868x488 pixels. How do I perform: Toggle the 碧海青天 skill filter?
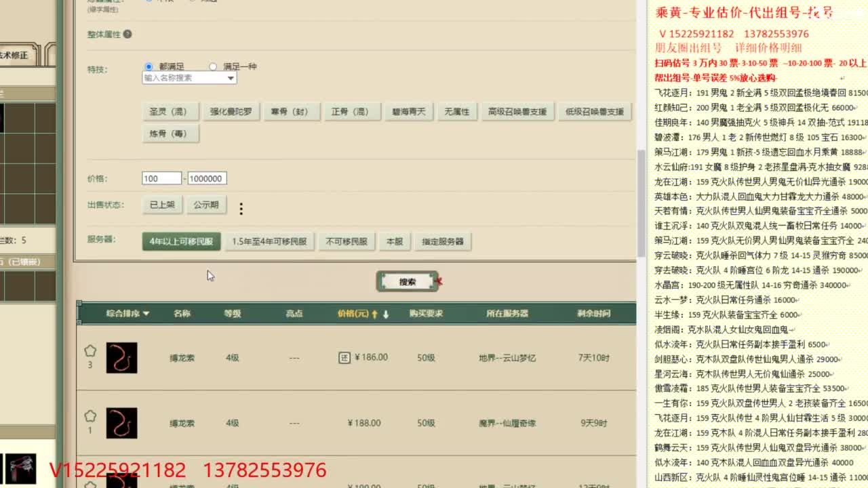click(x=409, y=112)
